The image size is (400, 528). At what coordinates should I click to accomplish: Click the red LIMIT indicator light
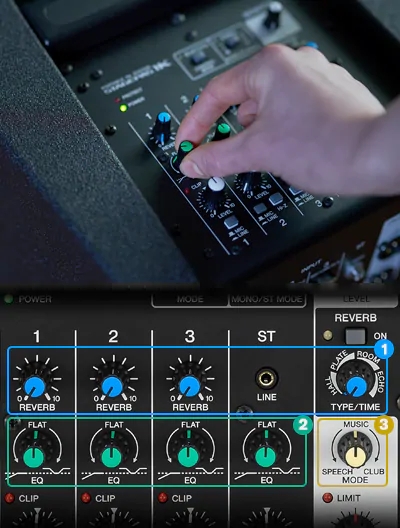[327, 498]
